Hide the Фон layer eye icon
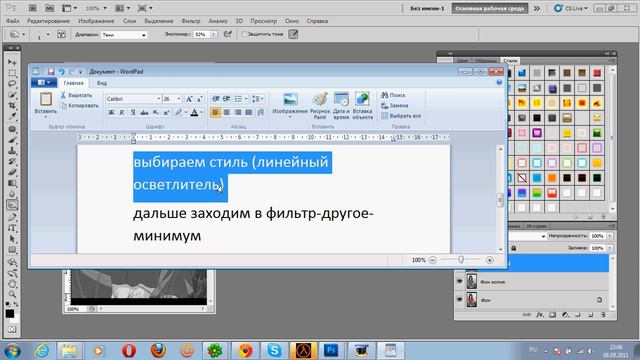Image resolution: width=640 pixels, height=360 pixels. [460, 300]
